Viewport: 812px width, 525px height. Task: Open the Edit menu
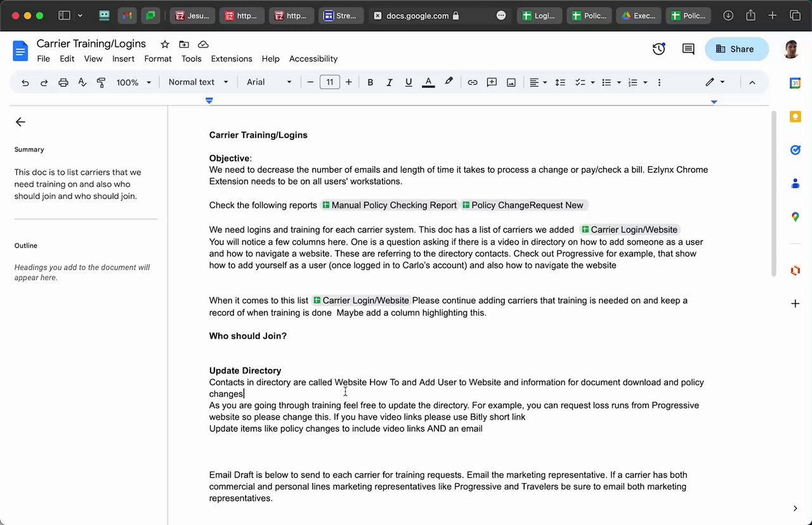pos(67,58)
